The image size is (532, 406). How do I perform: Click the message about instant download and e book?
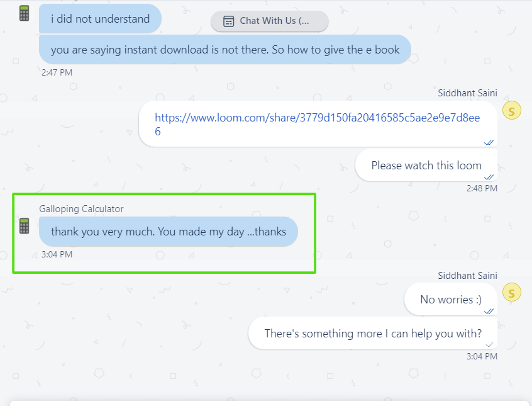(224, 50)
